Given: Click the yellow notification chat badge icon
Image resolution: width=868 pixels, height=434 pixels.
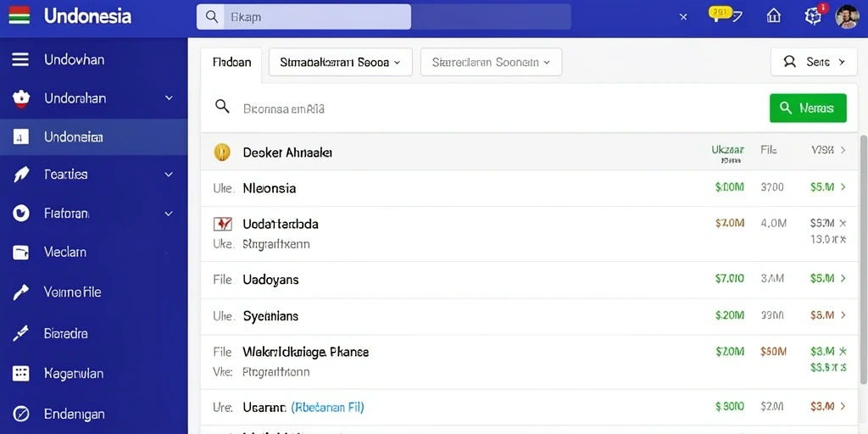Looking at the screenshot, I should 720,15.
